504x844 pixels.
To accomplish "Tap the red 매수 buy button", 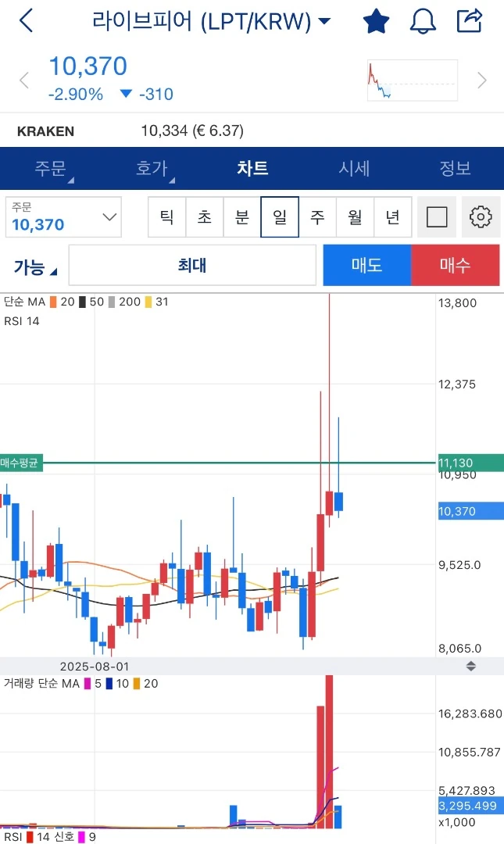I will tap(456, 265).
